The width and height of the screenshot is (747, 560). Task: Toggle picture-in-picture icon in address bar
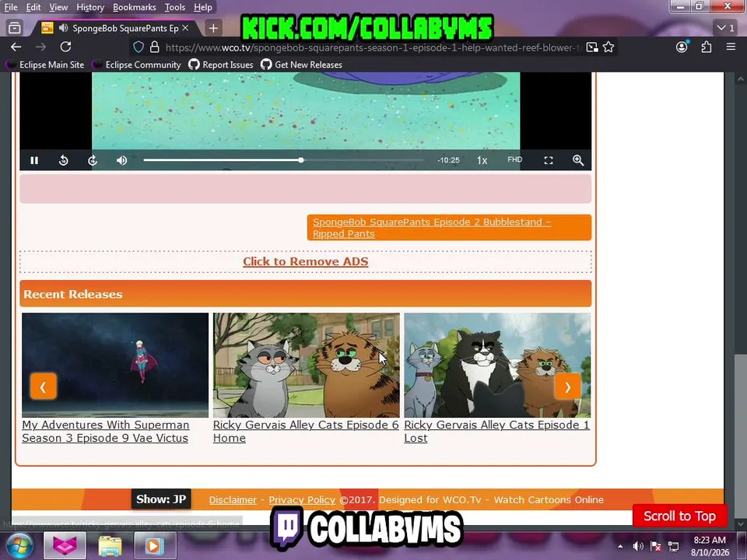(592, 47)
